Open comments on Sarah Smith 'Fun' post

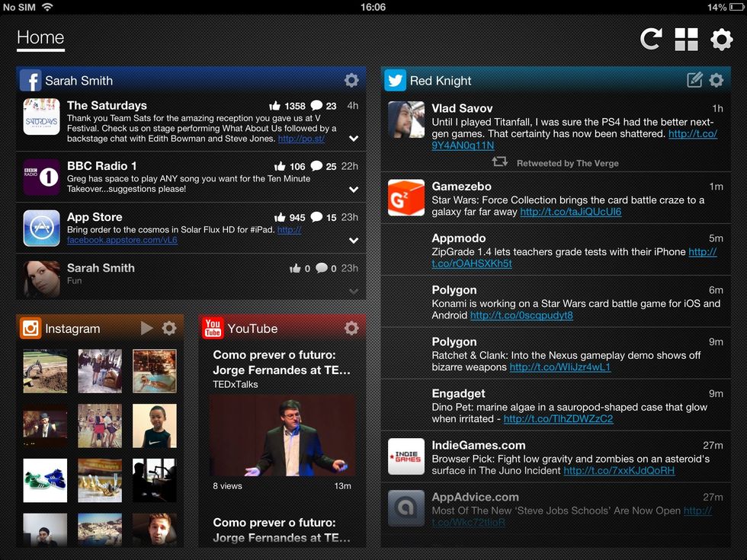coord(322,268)
